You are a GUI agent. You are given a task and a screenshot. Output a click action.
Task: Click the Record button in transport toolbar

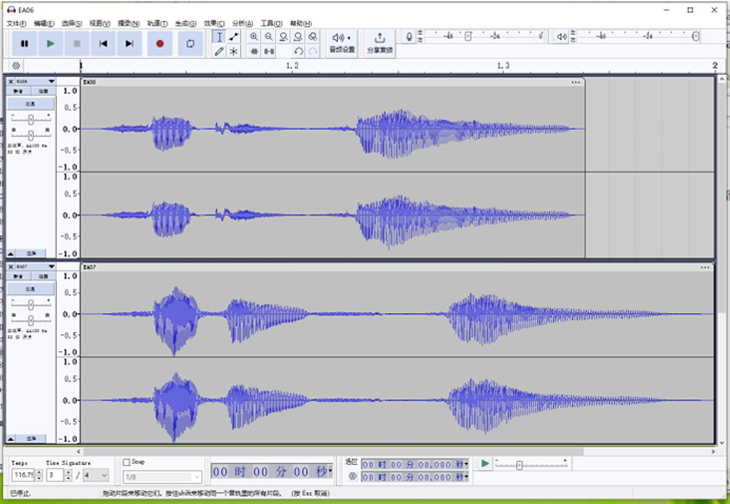point(159,43)
